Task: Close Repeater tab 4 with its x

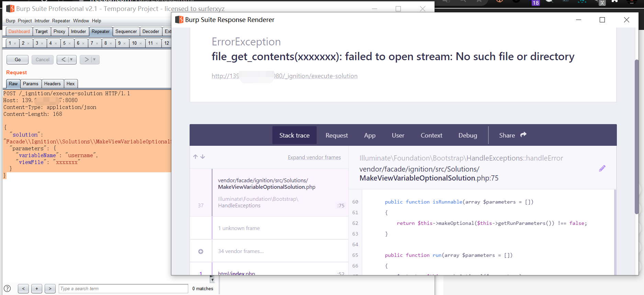Action: point(56,43)
